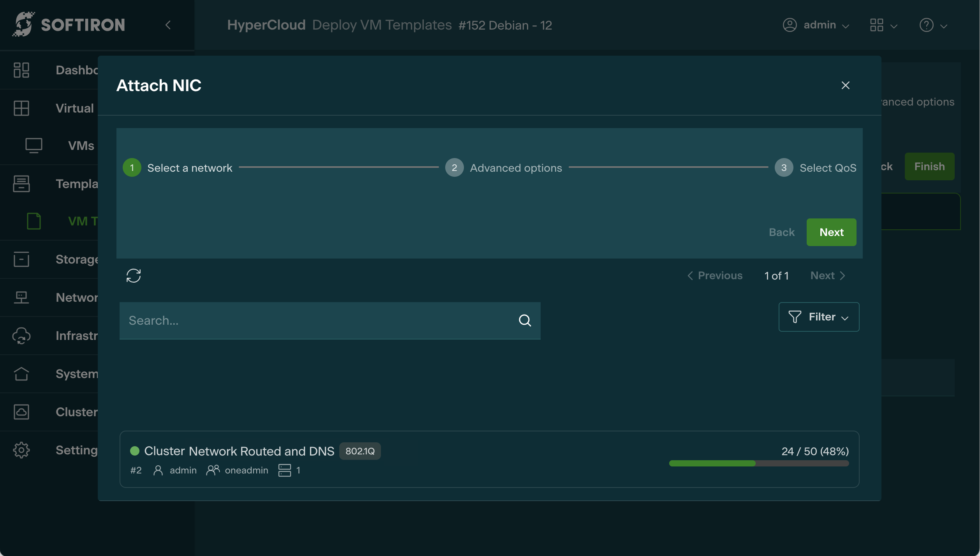Screen dimensions: 980x556
Task: Click the refresh networks icon
Action: (x=133, y=276)
